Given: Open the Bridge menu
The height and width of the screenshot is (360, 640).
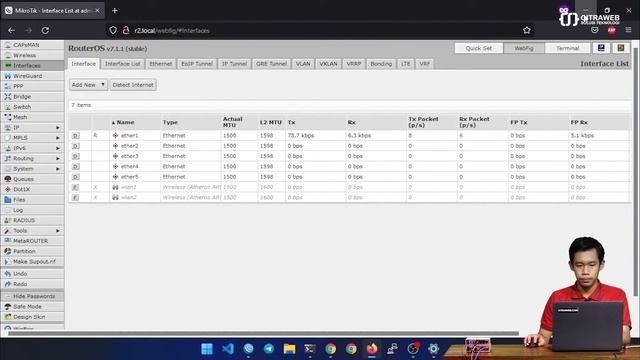Looking at the screenshot, I should pos(32,96).
